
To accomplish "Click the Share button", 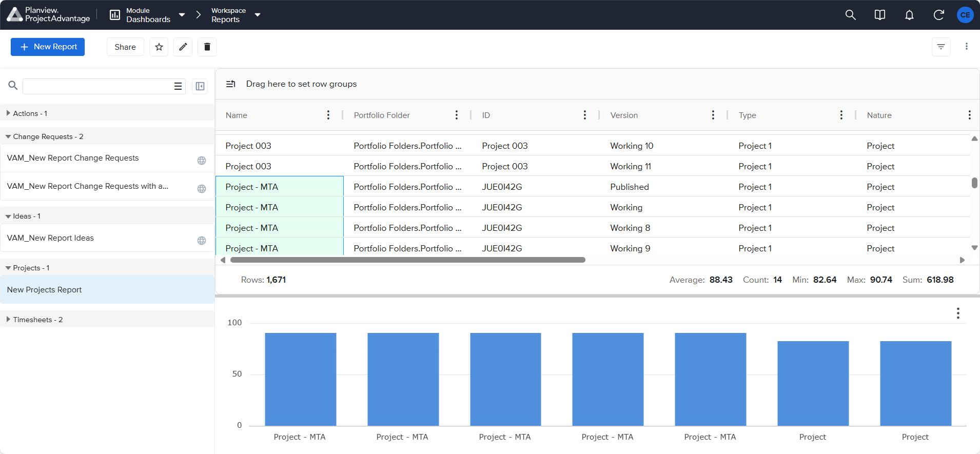I will point(125,47).
